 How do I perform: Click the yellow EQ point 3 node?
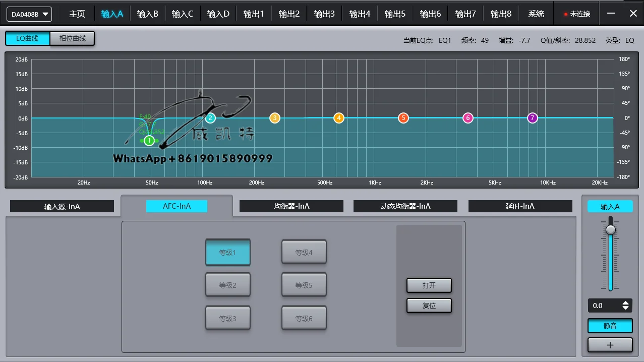(x=274, y=118)
